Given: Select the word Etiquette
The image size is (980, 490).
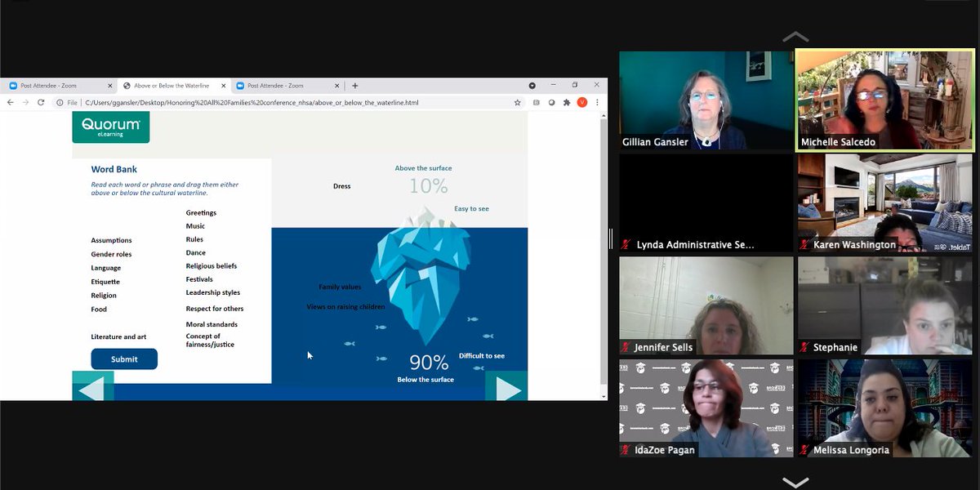Looking at the screenshot, I should (105, 282).
